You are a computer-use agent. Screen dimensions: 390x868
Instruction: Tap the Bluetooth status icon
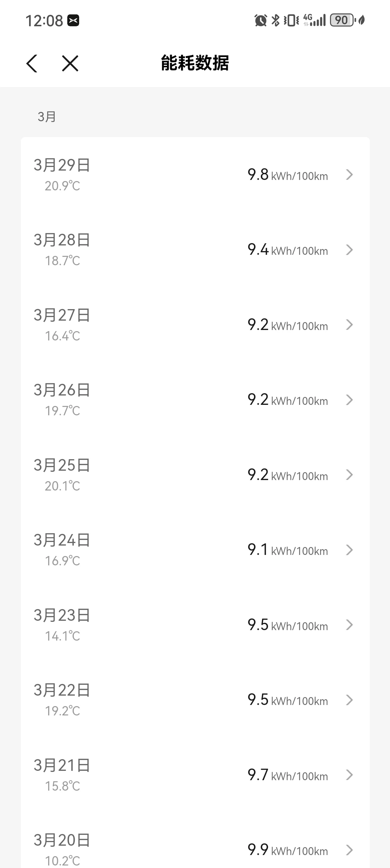(x=275, y=20)
